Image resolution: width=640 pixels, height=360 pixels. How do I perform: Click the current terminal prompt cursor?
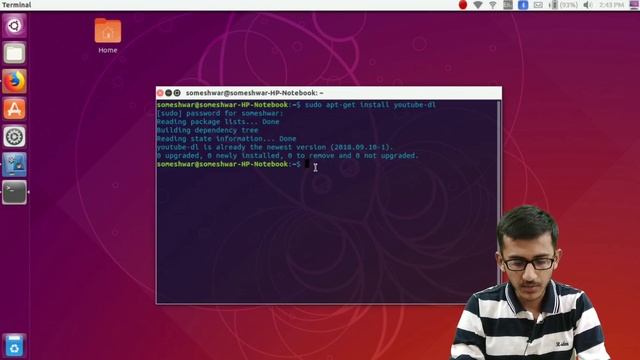pos(307,164)
